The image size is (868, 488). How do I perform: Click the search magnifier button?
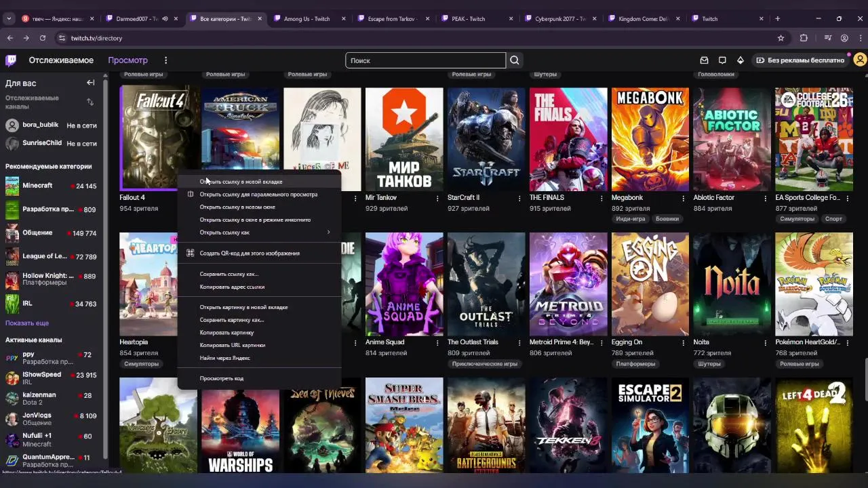515,60
